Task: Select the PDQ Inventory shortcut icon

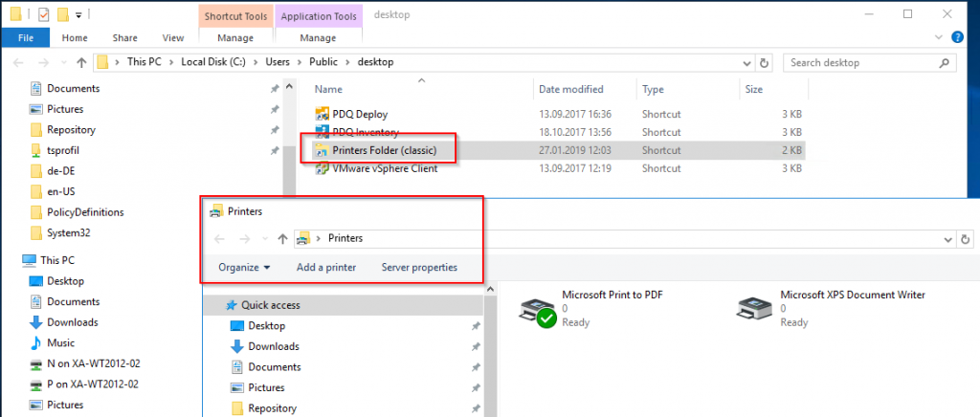Action: point(323,132)
